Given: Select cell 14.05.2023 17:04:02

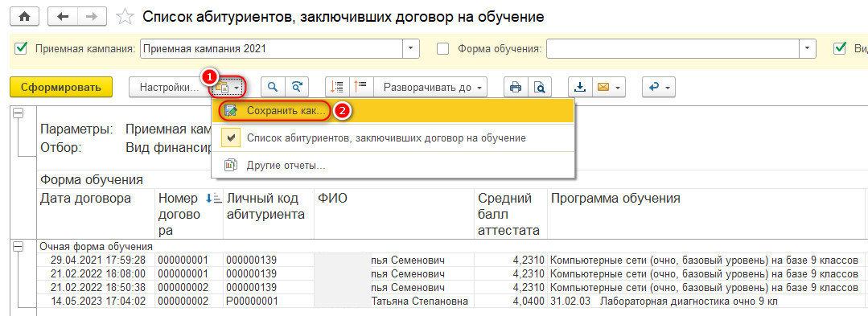Looking at the screenshot, I should [95, 301].
